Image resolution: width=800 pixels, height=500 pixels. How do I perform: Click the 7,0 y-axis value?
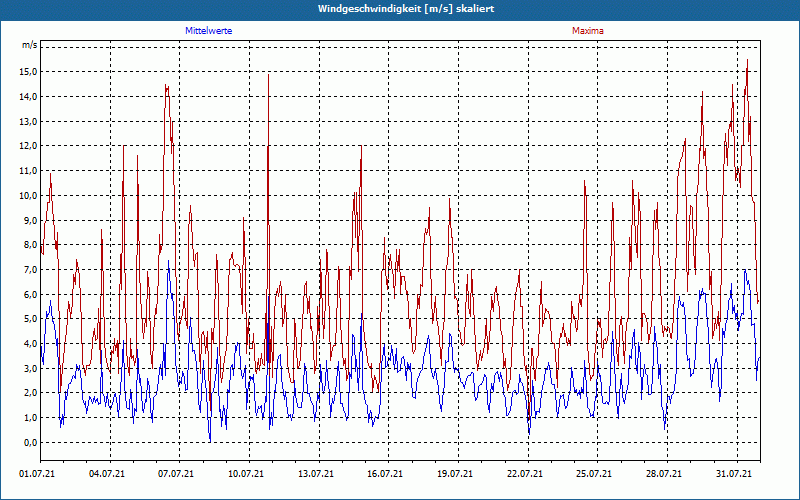click(x=30, y=269)
